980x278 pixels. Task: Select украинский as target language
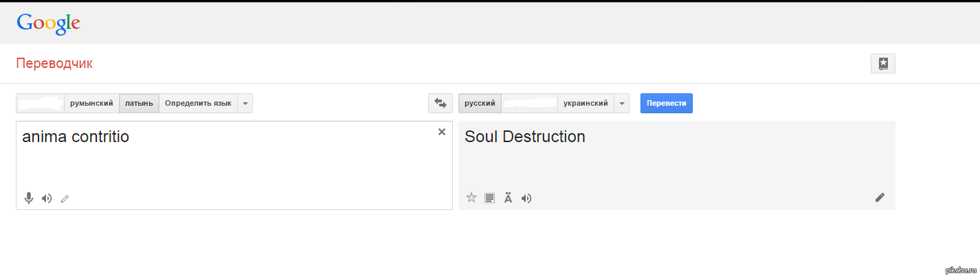click(586, 103)
